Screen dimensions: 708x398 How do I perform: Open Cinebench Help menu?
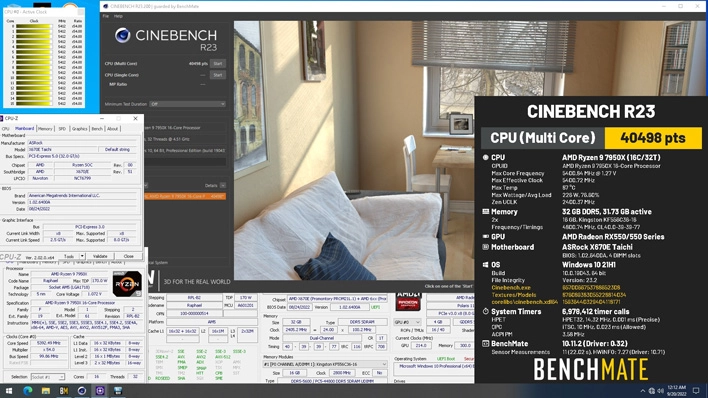[118, 16]
